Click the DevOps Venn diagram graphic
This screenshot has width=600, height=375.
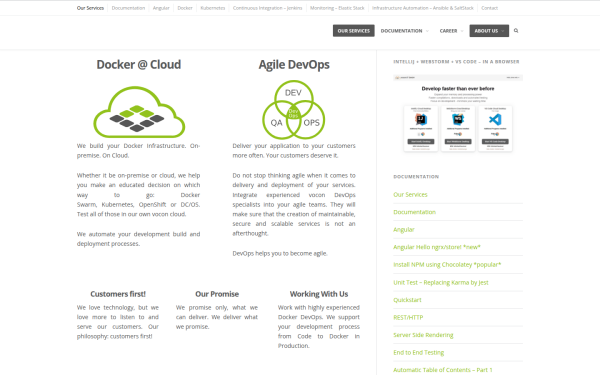point(293,109)
